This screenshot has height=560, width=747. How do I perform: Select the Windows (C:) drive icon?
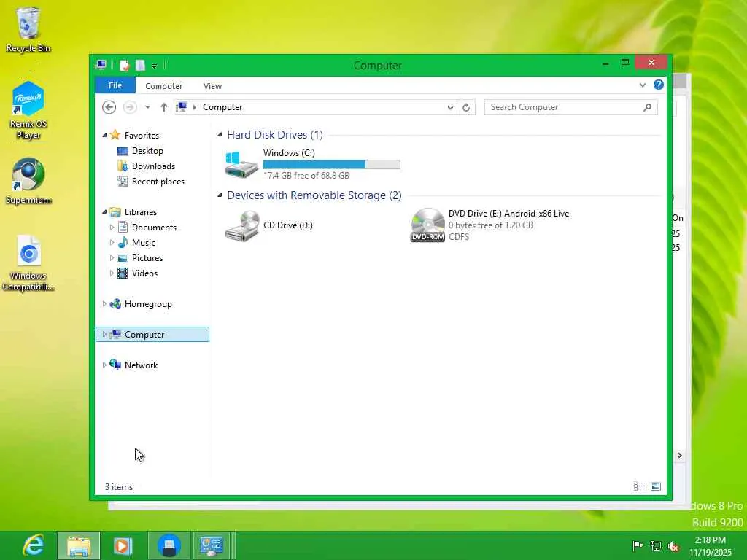241,164
